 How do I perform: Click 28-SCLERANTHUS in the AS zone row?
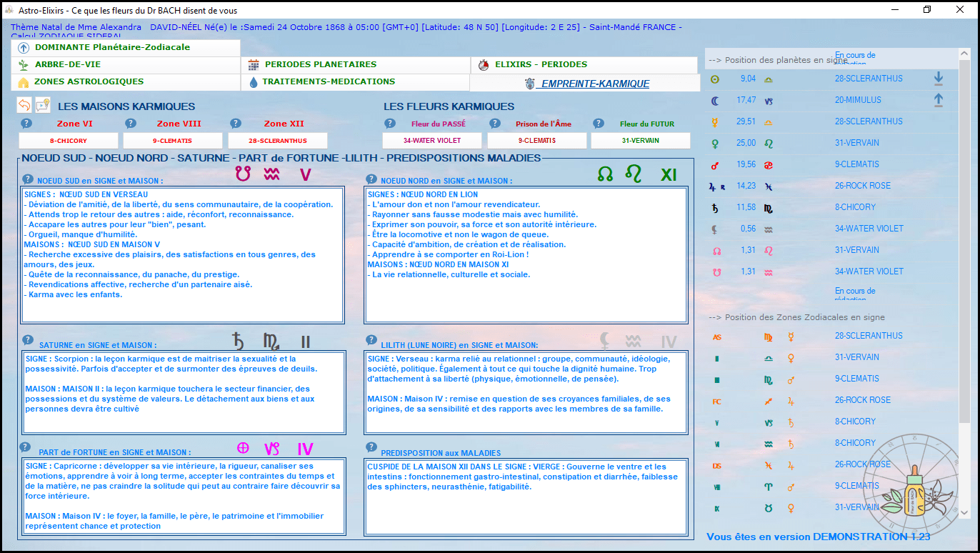869,336
